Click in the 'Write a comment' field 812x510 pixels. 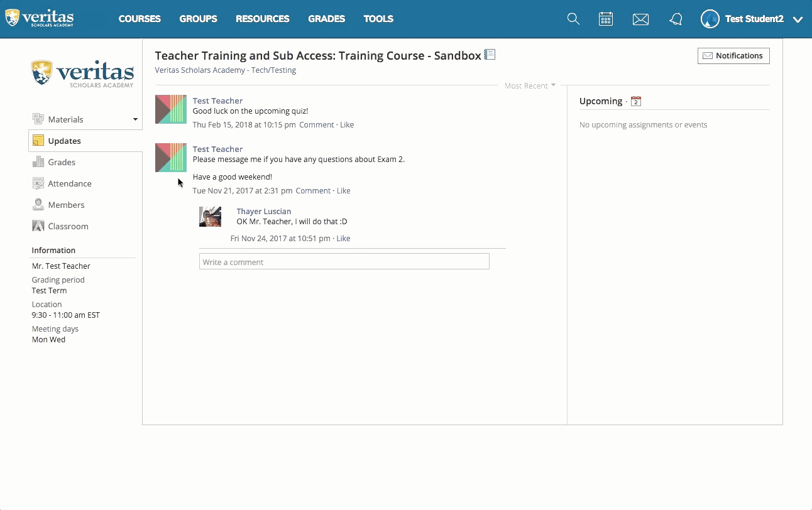click(x=344, y=262)
